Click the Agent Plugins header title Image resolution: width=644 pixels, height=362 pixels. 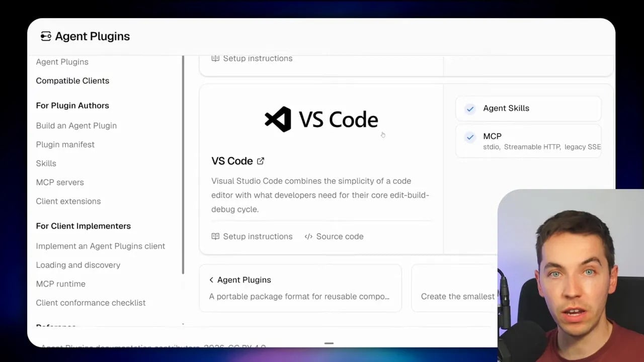tap(92, 36)
